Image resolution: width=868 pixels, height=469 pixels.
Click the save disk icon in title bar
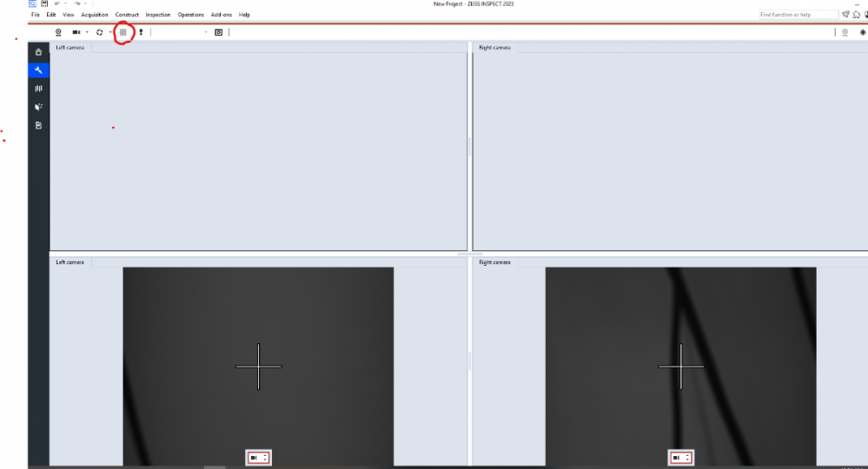[44, 3]
